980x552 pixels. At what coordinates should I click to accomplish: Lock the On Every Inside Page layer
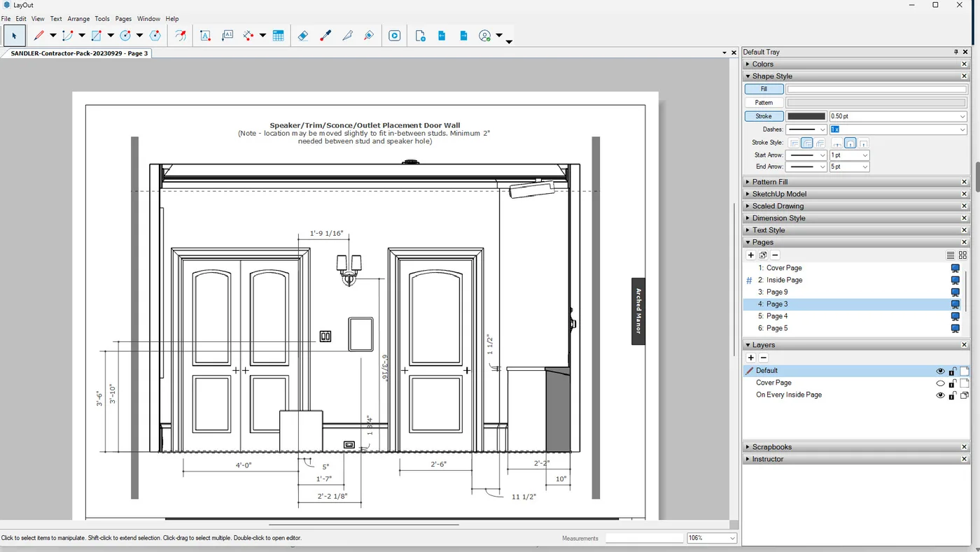[952, 395]
